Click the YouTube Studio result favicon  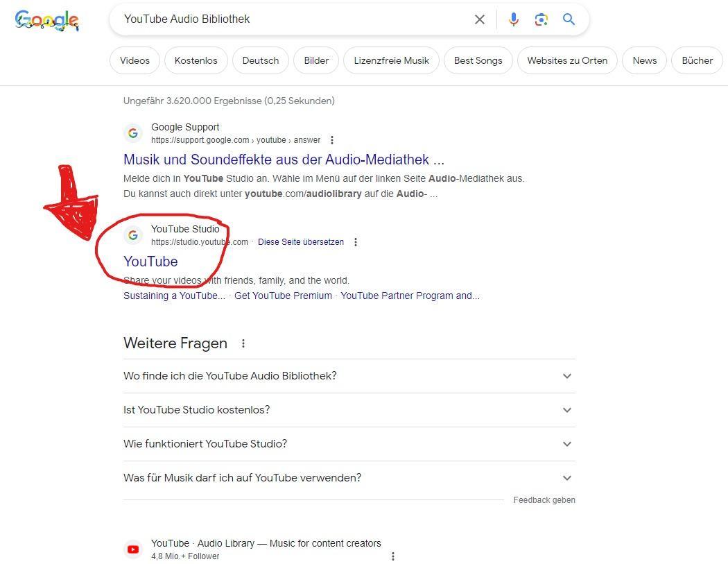pos(133,235)
